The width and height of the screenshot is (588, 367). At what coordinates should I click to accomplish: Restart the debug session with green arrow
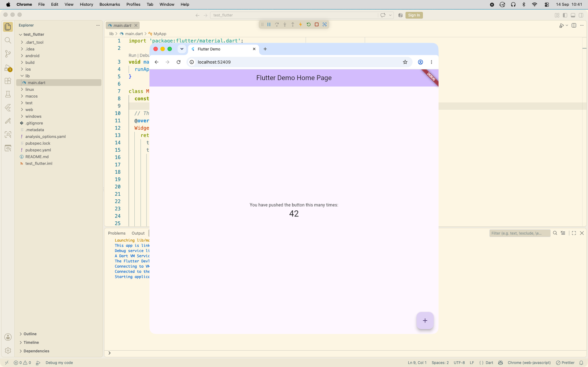[309, 25]
